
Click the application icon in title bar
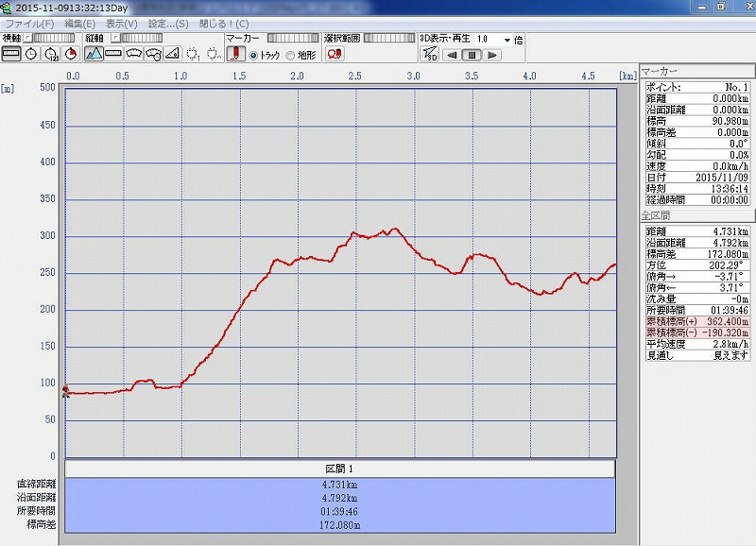pos(6,8)
